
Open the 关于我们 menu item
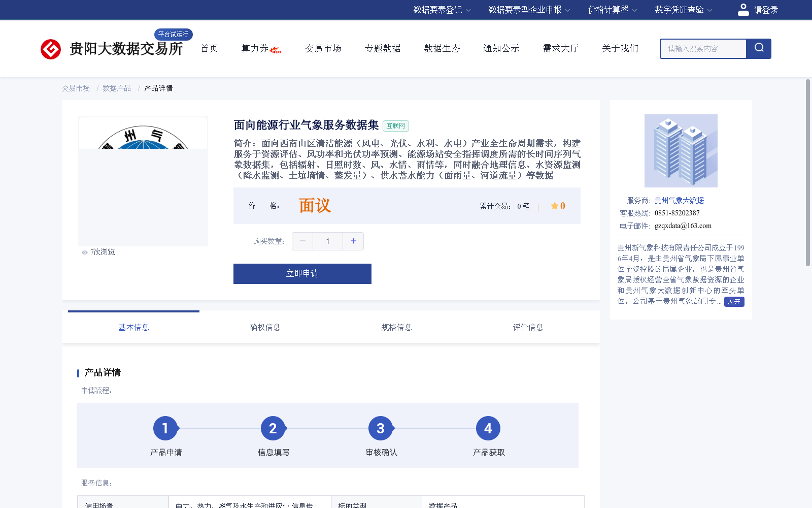tap(620, 48)
